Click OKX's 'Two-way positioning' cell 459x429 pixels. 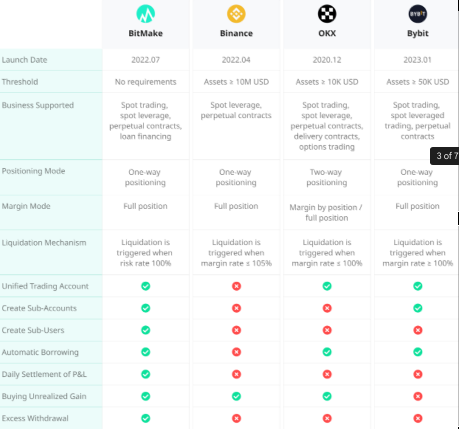[x=327, y=177]
